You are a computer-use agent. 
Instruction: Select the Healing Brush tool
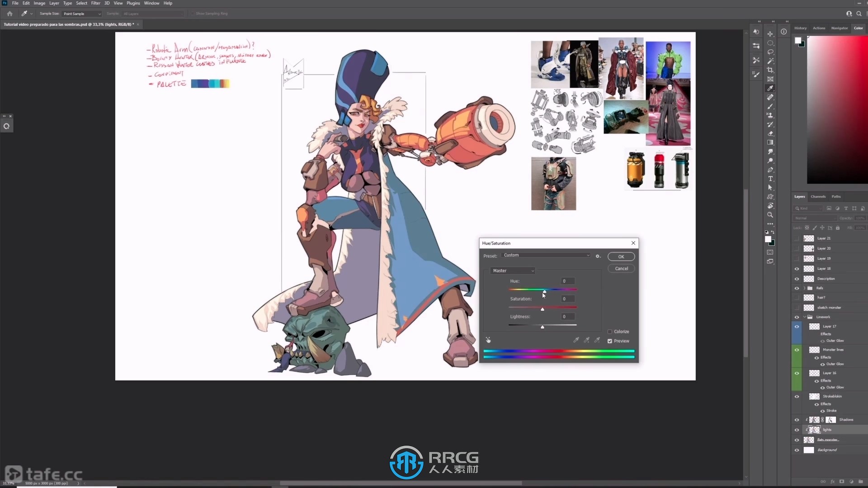[770, 97]
